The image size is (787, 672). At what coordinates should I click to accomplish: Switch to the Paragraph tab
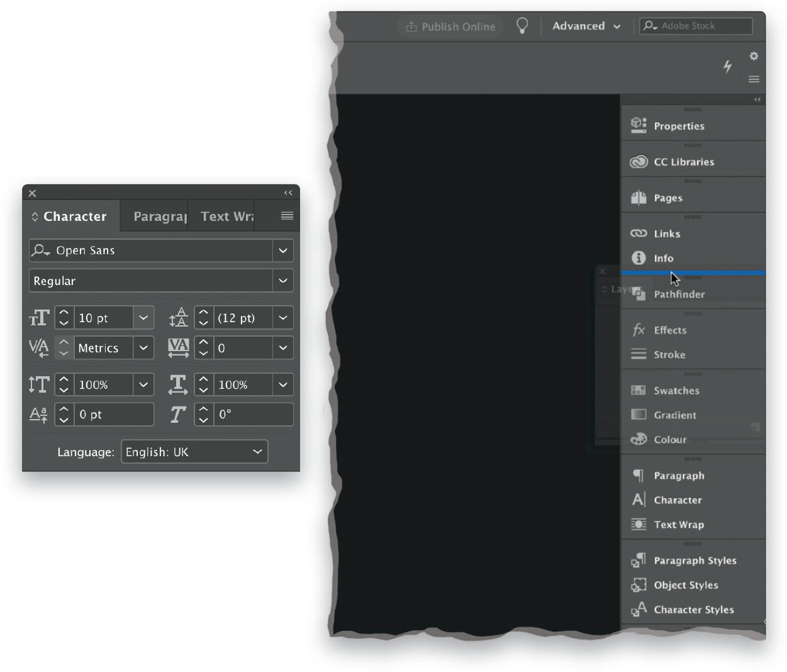point(159,216)
